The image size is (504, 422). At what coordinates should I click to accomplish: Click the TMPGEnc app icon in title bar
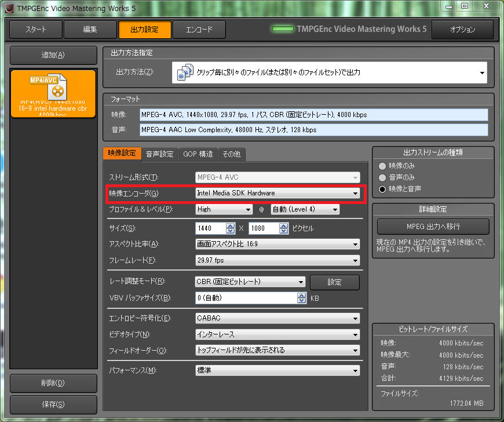(x=9, y=8)
